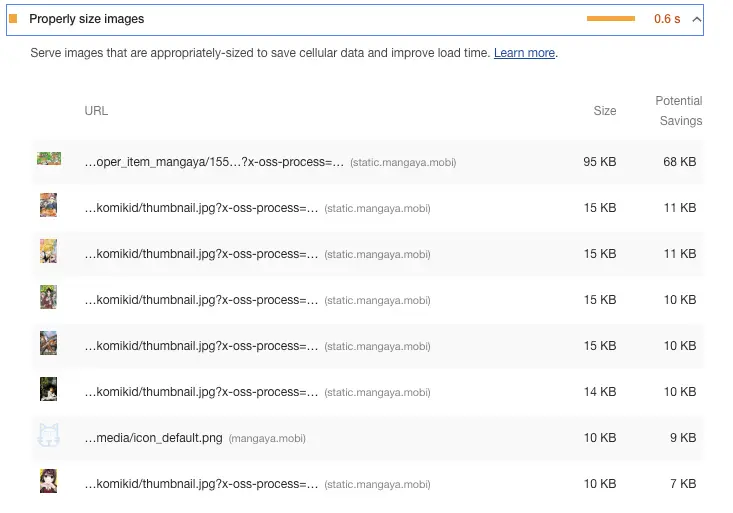The width and height of the screenshot is (733, 513).
Task: Click the orange savings progress bar
Action: tap(611, 19)
